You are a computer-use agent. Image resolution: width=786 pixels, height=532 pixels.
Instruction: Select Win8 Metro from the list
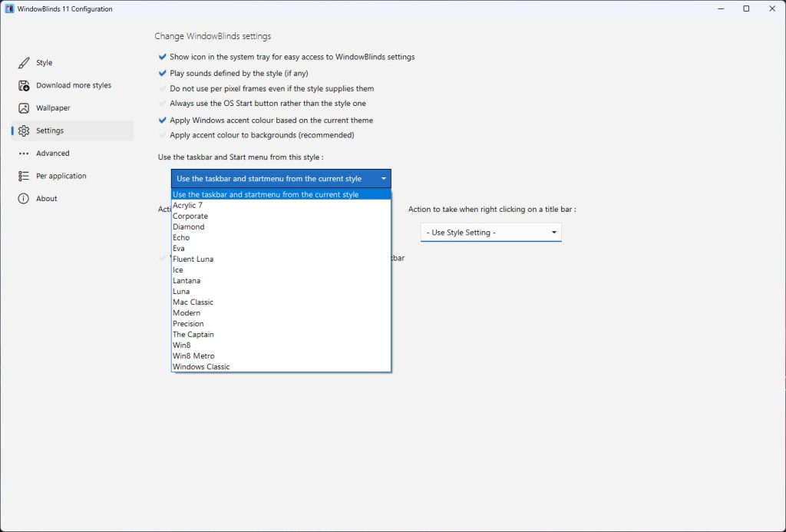pyautogui.click(x=281, y=356)
